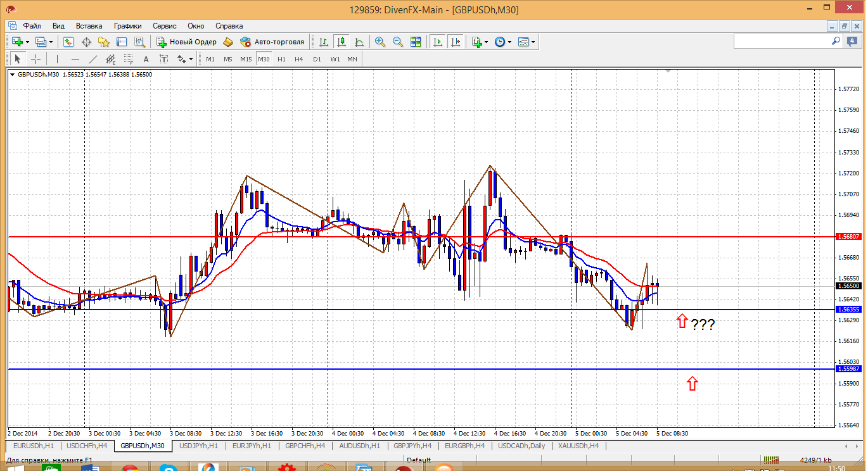Draw a horizontal line with toolbar tool
The width and height of the screenshot is (868, 471).
(75, 59)
